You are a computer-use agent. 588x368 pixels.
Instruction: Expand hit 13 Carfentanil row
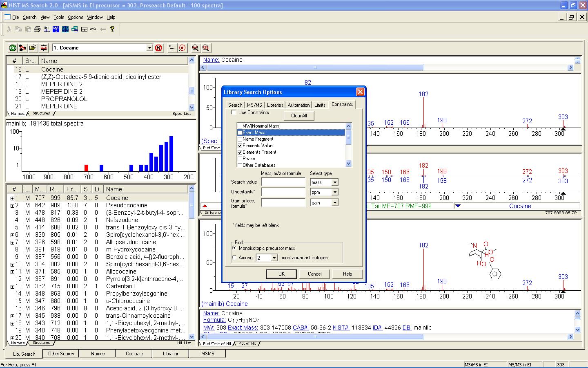12,286
